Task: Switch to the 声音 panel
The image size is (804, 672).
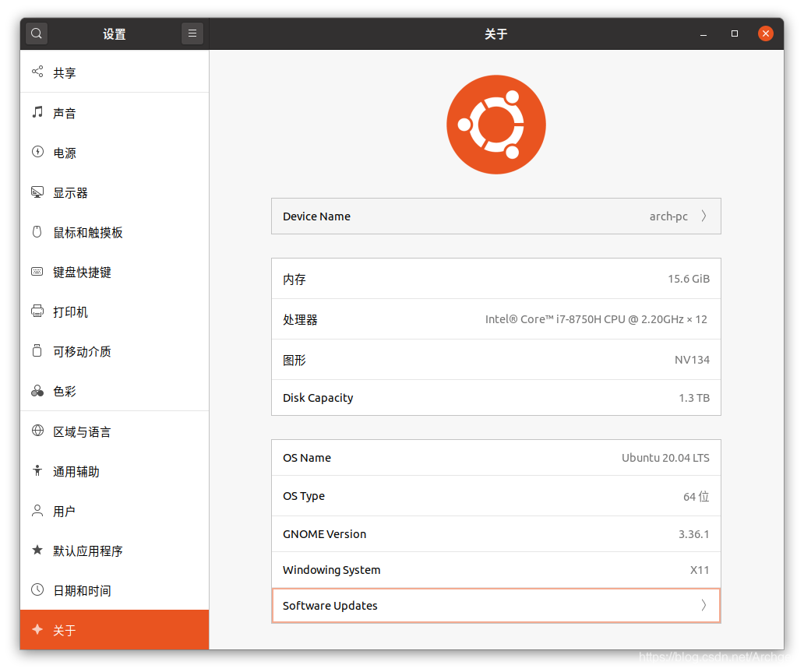Action: (115, 113)
